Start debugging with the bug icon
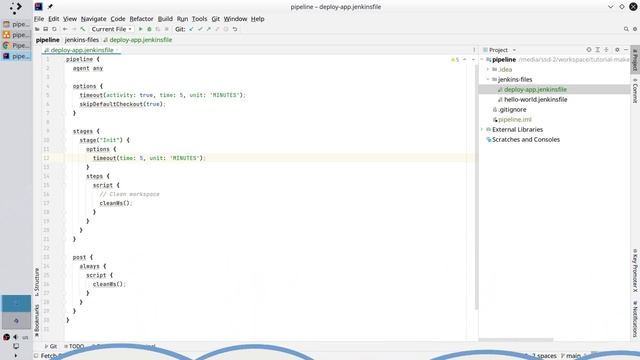 [149, 29]
